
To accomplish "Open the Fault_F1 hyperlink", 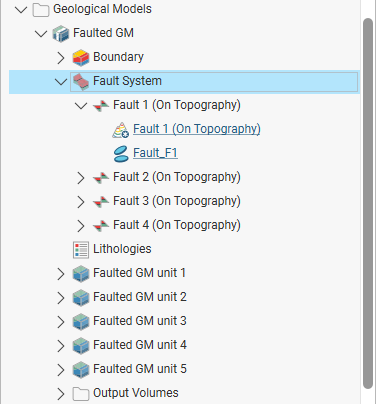I will 155,153.
